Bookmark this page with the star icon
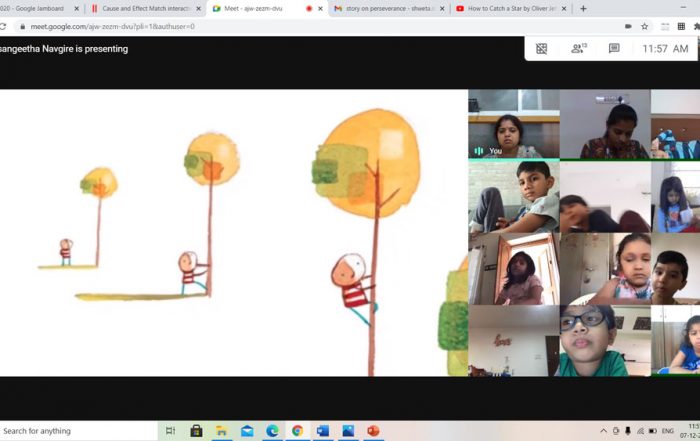The height and width of the screenshot is (441, 700). [644, 26]
